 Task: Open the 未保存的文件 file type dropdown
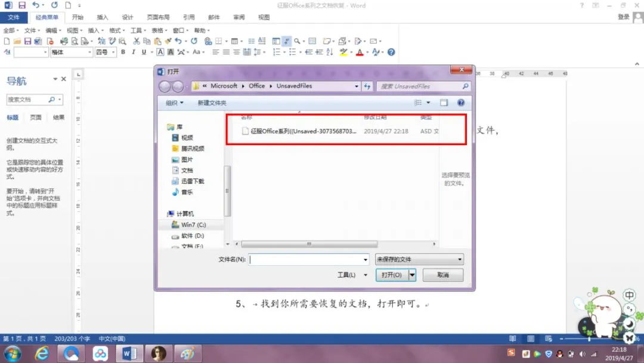(x=419, y=259)
